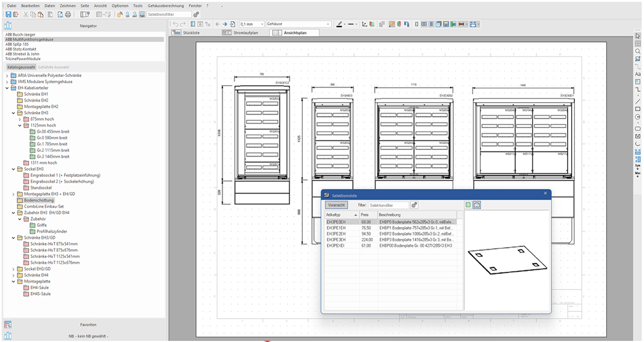
Task: Select the text tool 'Aa' in right sidebar
Action: 638,74
